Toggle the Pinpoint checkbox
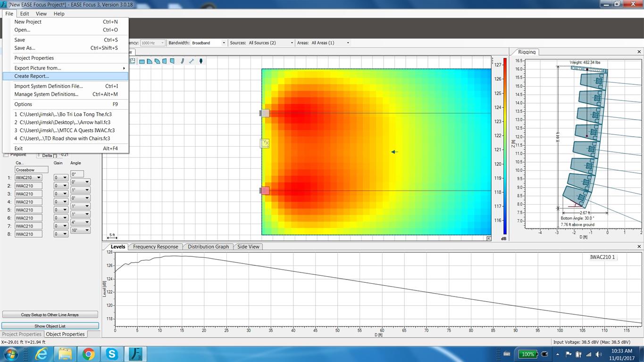Image resolution: width=644 pixels, height=362 pixels. click(6, 155)
